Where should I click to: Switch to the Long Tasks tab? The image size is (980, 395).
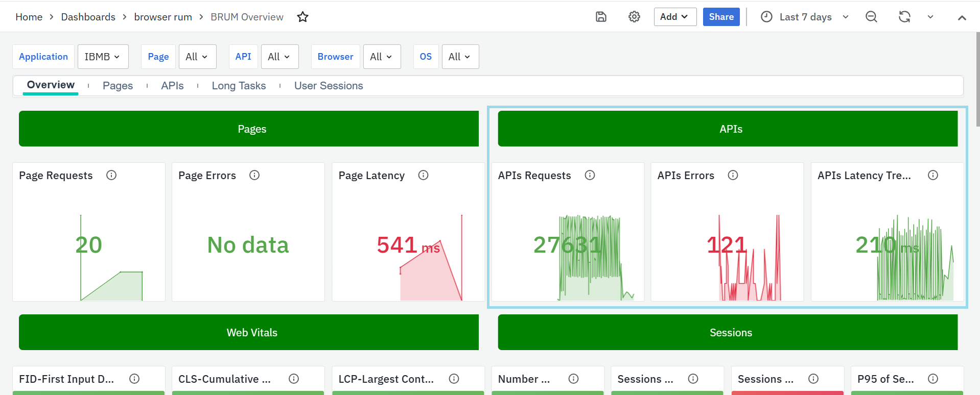(x=239, y=86)
